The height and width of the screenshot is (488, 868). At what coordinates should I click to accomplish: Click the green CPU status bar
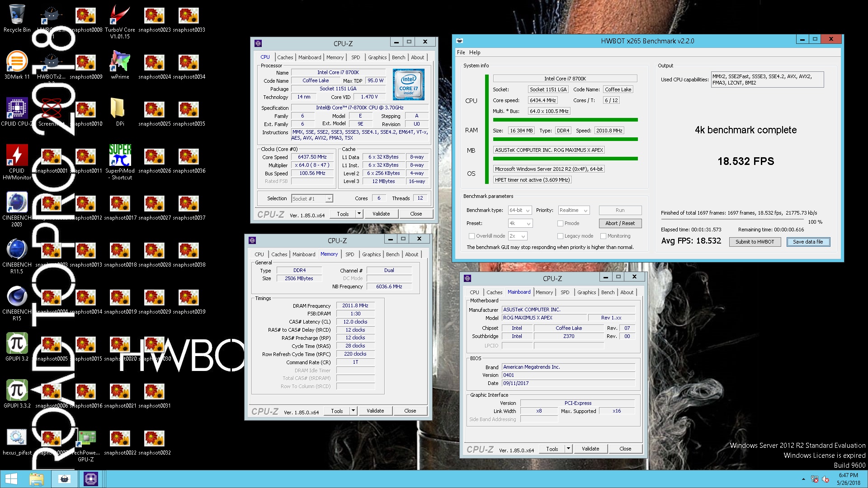click(565, 120)
